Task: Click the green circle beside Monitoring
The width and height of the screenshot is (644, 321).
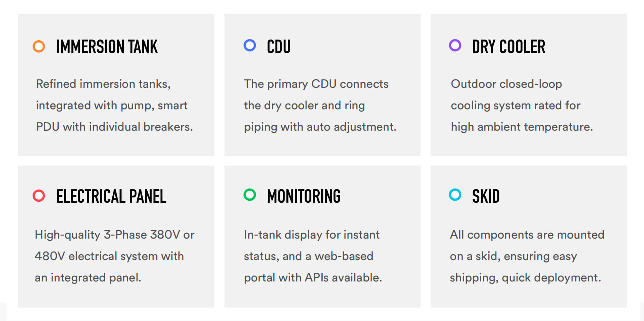Action: point(250,195)
